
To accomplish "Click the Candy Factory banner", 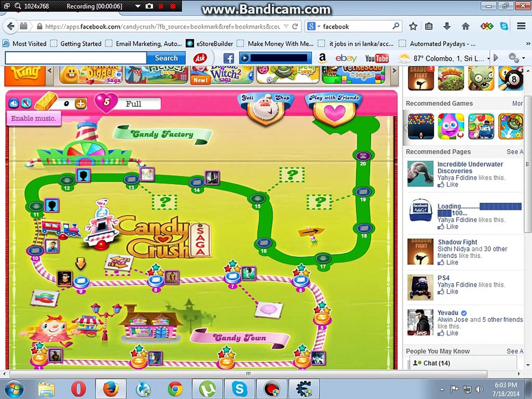I will 163,134.
